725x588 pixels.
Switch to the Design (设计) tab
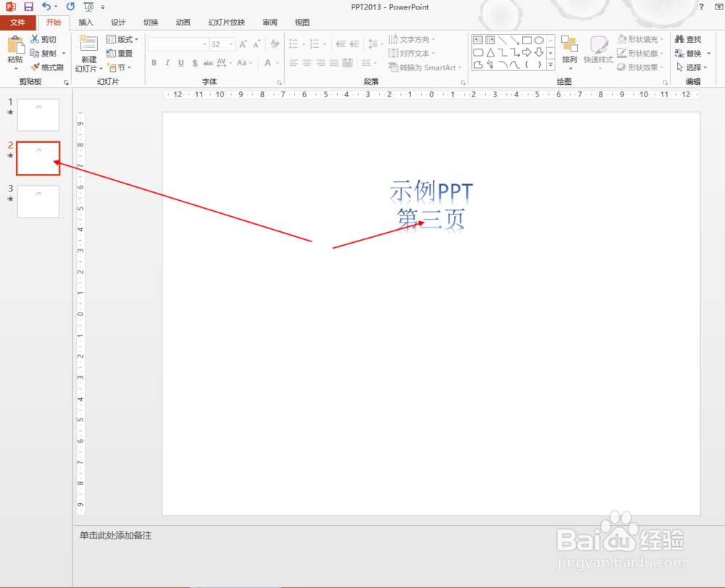118,22
